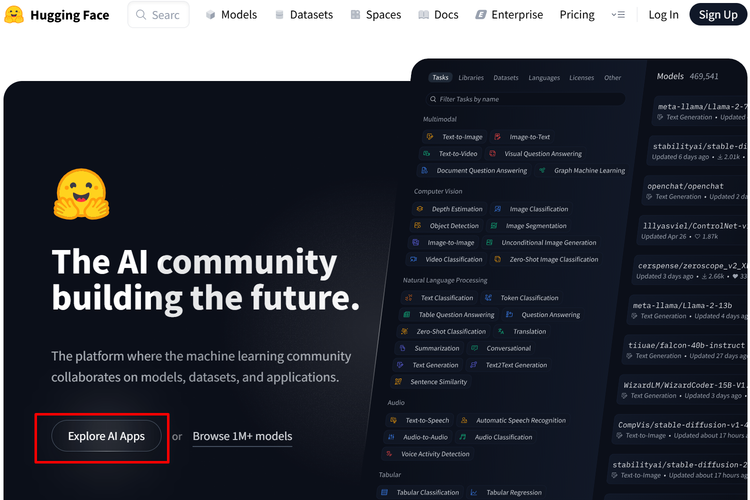Click the Explore AI Apps button
Screen dimensions: 750x500
point(106,436)
